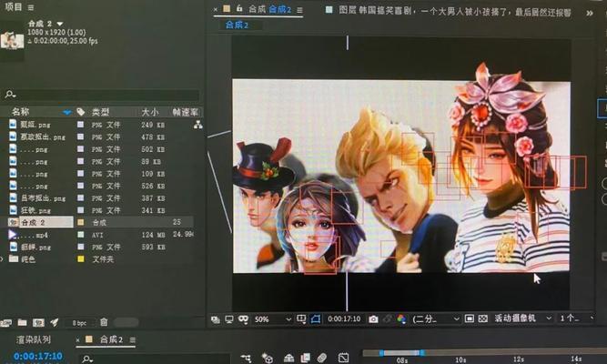Click the label color swatch of 合成 2
Screen dimensions: 607x364
[80, 222]
